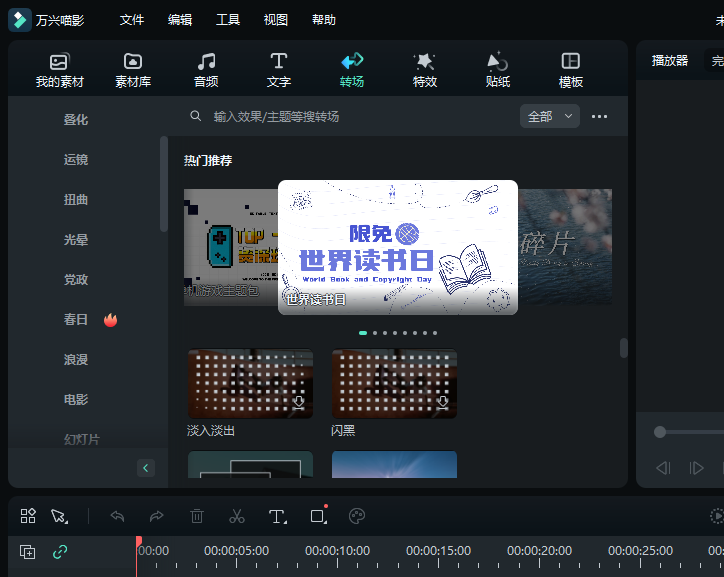The height and width of the screenshot is (577, 724).
Task: Open the 文字 text panel
Action: coord(278,70)
